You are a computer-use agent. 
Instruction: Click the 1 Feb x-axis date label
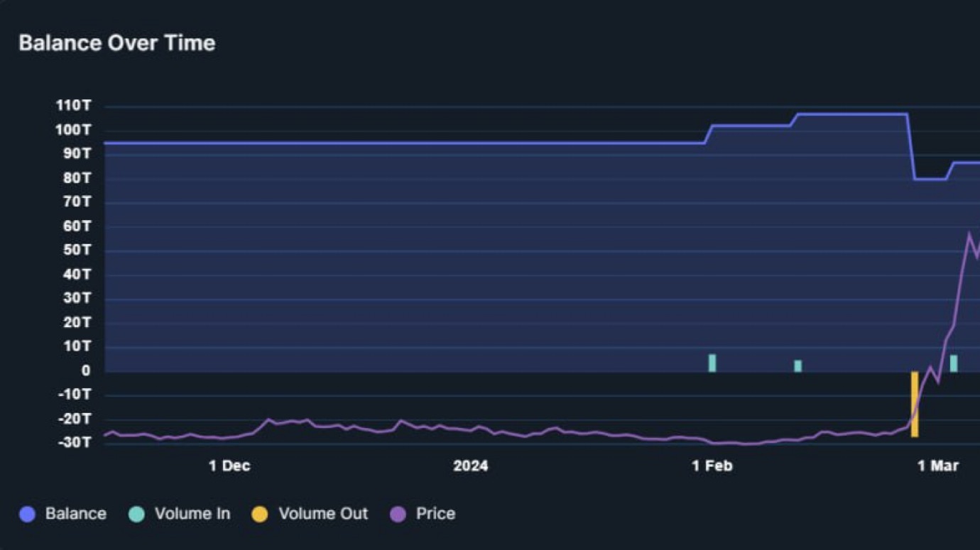point(712,466)
